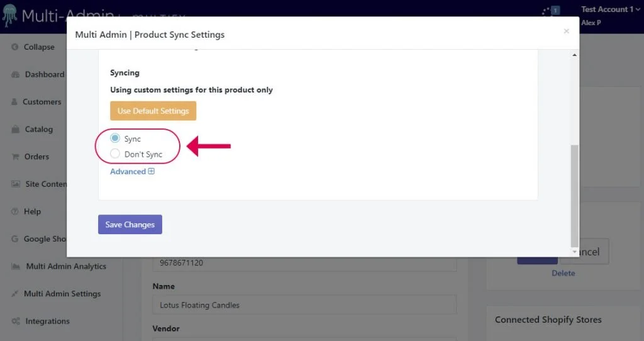The width and height of the screenshot is (644, 341).
Task: Click the Collapse arrow icon
Action: click(15, 47)
